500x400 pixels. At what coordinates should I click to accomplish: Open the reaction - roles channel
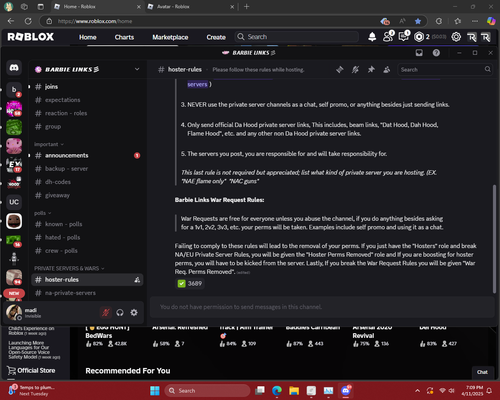click(x=87, y=113)
